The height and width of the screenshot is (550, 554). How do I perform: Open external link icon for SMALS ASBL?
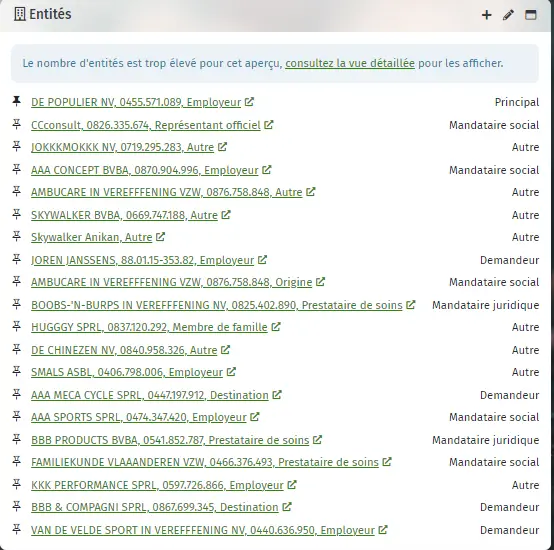pyautogui.click(x=231, y=372)
